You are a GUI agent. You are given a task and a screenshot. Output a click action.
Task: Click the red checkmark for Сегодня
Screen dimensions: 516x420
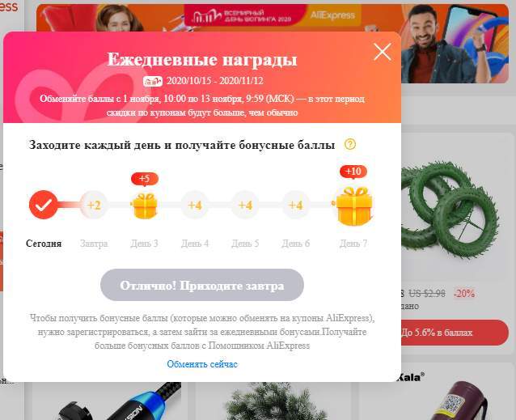(44, 205)
